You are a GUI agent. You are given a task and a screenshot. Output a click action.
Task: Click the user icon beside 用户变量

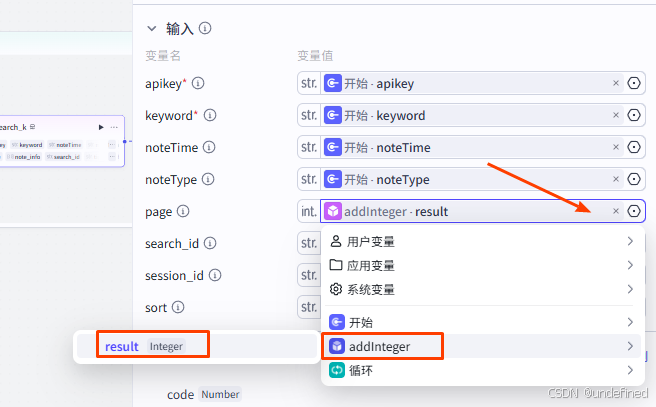(336, 241)
